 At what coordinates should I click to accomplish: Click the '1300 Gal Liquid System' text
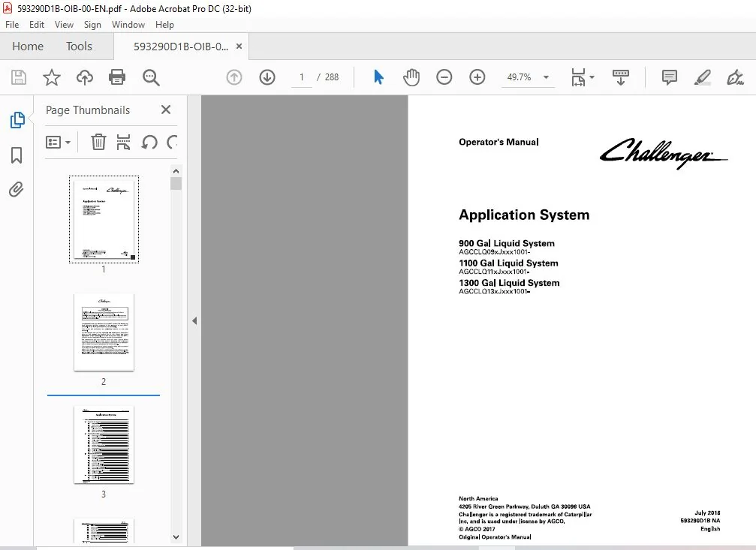click(509, 283)
